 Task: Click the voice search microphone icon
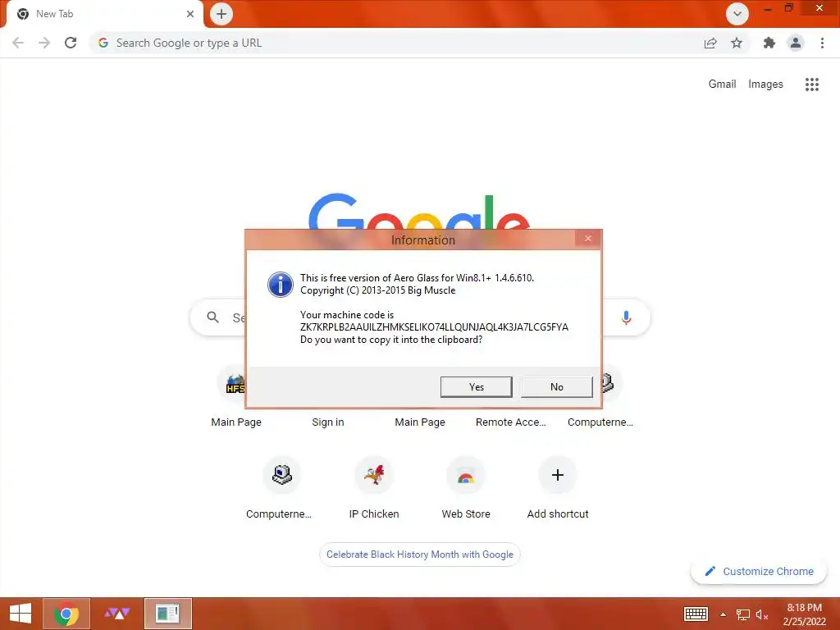point(626,317)
